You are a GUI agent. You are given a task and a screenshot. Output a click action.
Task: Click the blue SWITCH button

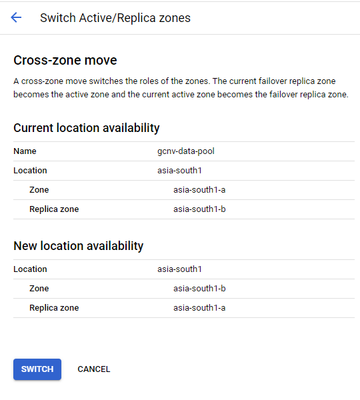[x=37, y=369]
